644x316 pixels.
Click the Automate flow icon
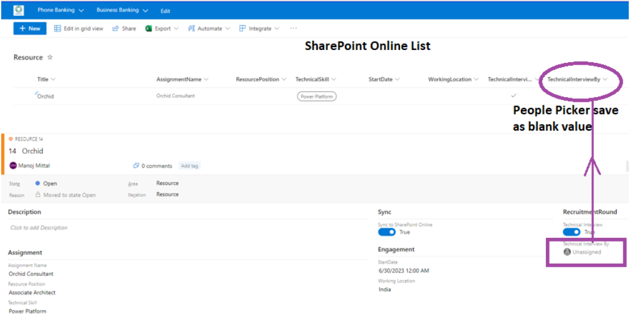[x=191, y=28]
